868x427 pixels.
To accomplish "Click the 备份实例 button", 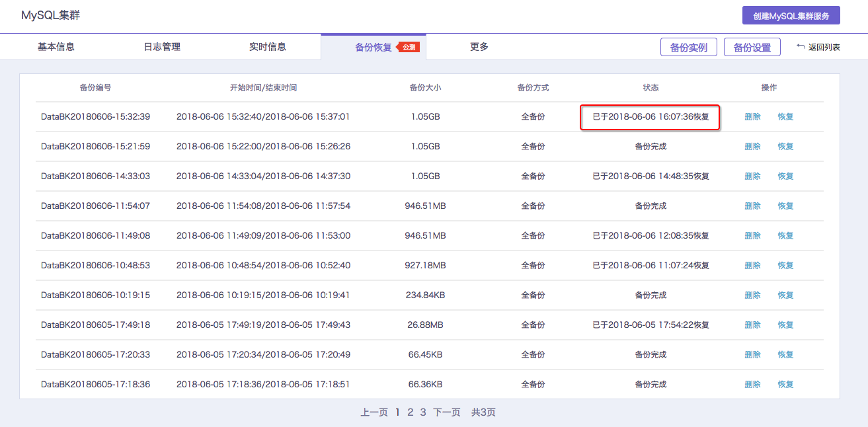I will click(x=689, y=48).
